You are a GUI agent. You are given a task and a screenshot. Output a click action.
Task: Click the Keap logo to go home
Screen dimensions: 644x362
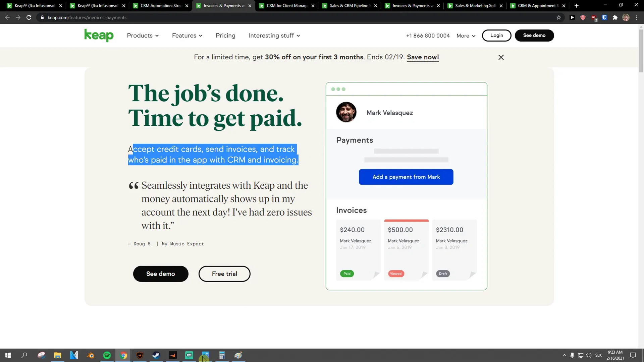[98, 35]
